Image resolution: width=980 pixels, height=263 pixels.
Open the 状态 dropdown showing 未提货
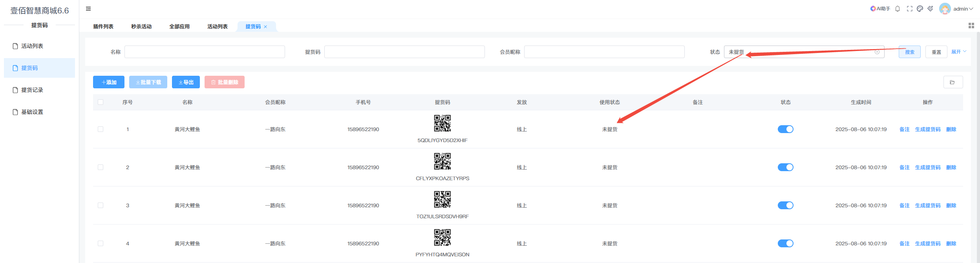pyautogui.click(x=804, y=52)
